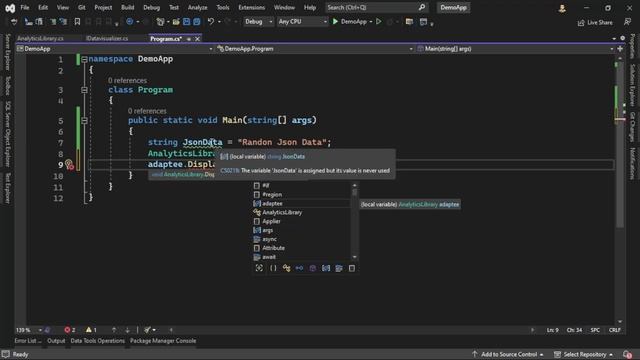Image resolution: width=640 pixels, height=360 pixels.
Task: Click the IntelliSense list scrollbar down arrow
Action: coord(354,257)
